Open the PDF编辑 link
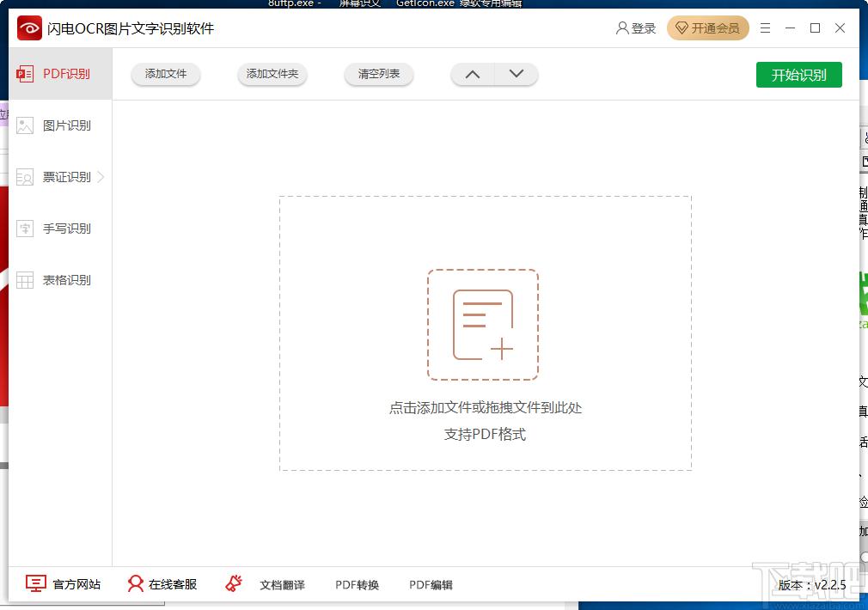Screen dimensions: 868x610 click(431, 585)
